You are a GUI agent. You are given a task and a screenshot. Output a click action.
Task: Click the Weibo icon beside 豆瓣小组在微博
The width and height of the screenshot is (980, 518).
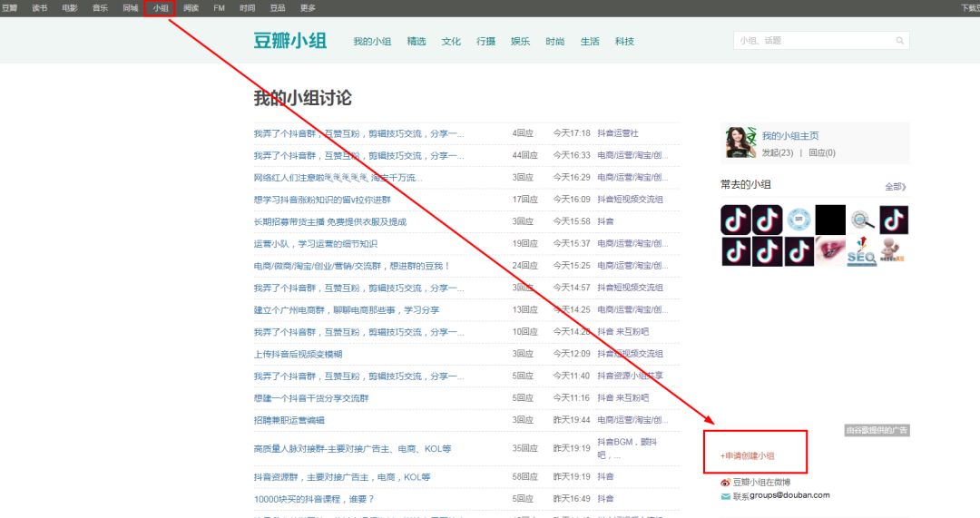pyautogui.click(x=726, y=483)
